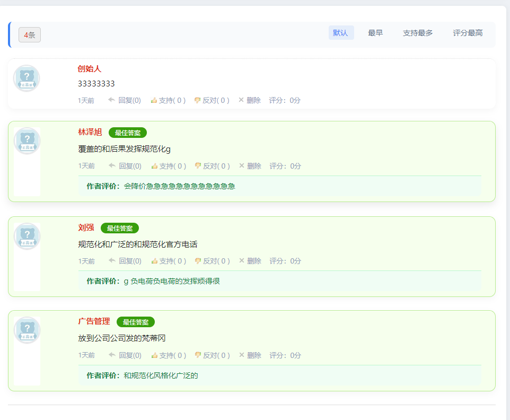The height and width of the screenshot is (420, 510).
Task: Click 创始人's avatar image
Action: 27,78
